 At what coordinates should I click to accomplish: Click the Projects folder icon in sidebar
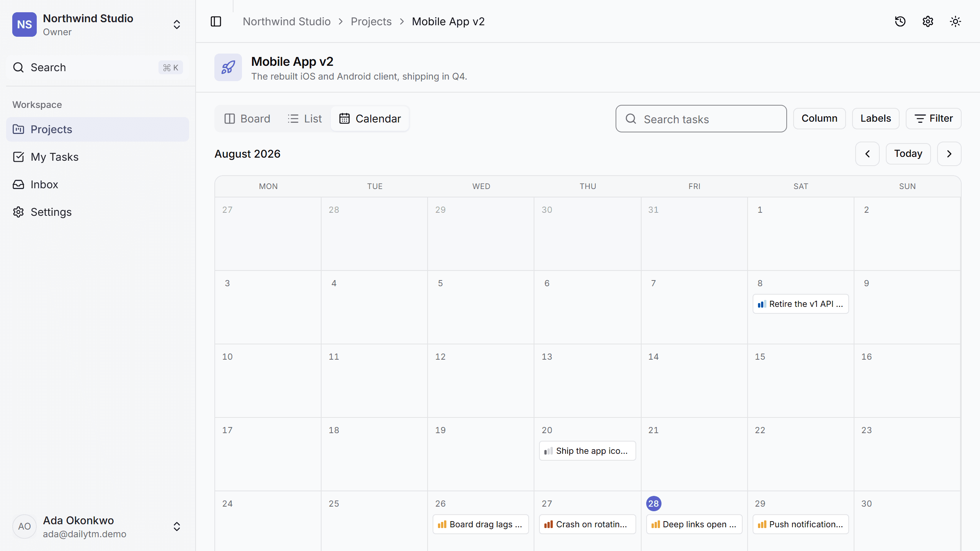18,129
